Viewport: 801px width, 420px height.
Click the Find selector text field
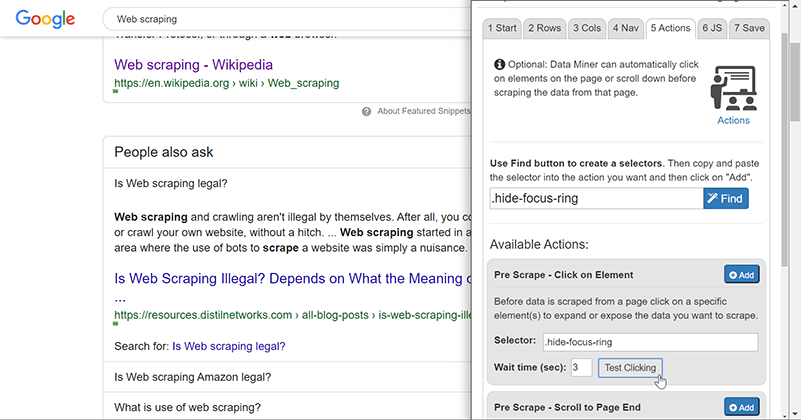coord(596,198)
